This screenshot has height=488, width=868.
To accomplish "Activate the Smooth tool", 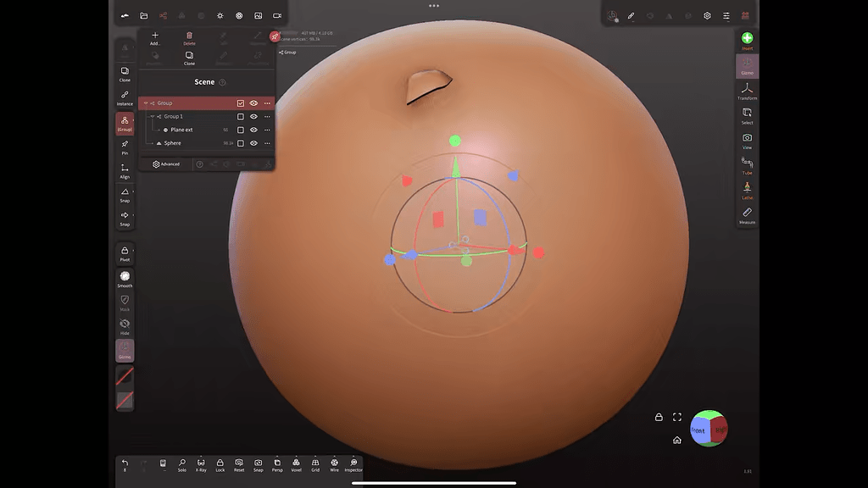I will [x=125, y=278].
